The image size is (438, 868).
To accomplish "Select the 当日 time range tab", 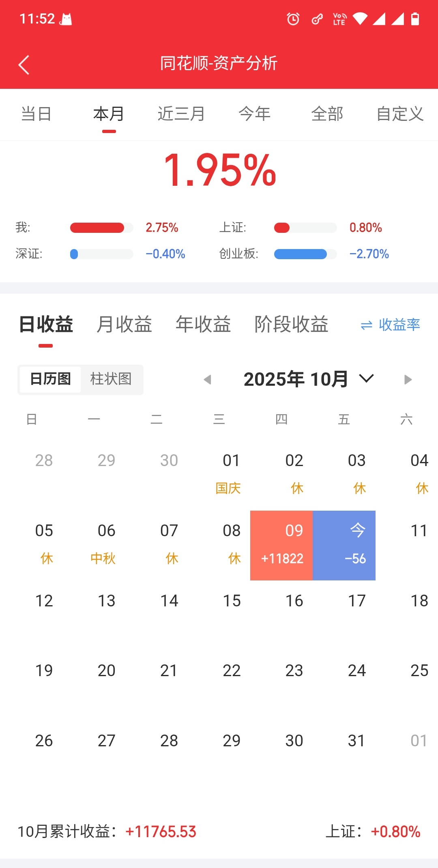I will coord(36,114).
